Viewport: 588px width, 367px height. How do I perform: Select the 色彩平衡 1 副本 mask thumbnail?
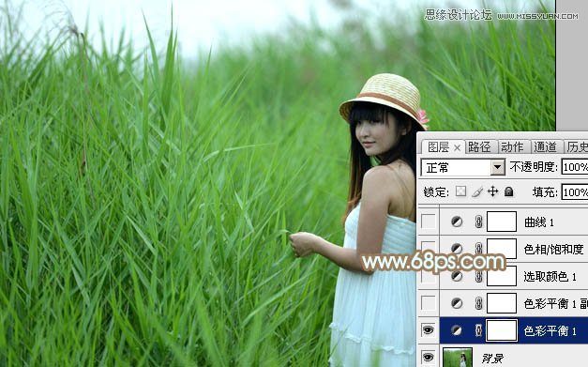tap(502, 303)
